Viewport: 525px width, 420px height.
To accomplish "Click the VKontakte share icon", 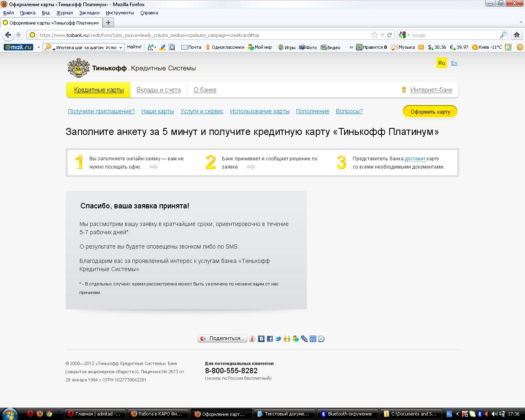I will pyautogui.click(x=261, y=339).
